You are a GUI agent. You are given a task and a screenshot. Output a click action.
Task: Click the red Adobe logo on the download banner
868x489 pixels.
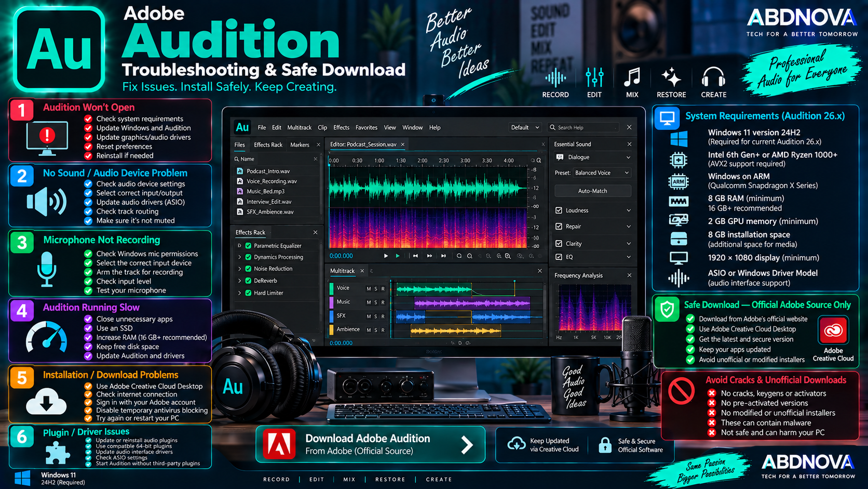279,444
